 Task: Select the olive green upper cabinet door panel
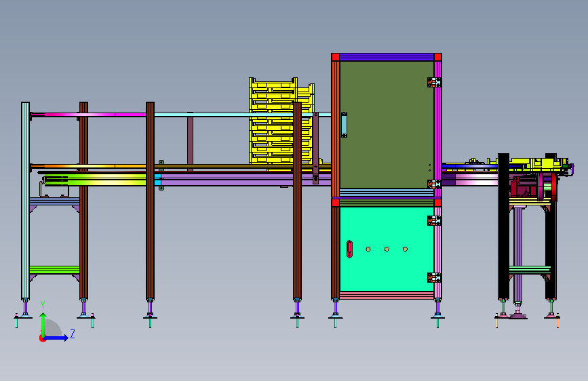[387, 125]
